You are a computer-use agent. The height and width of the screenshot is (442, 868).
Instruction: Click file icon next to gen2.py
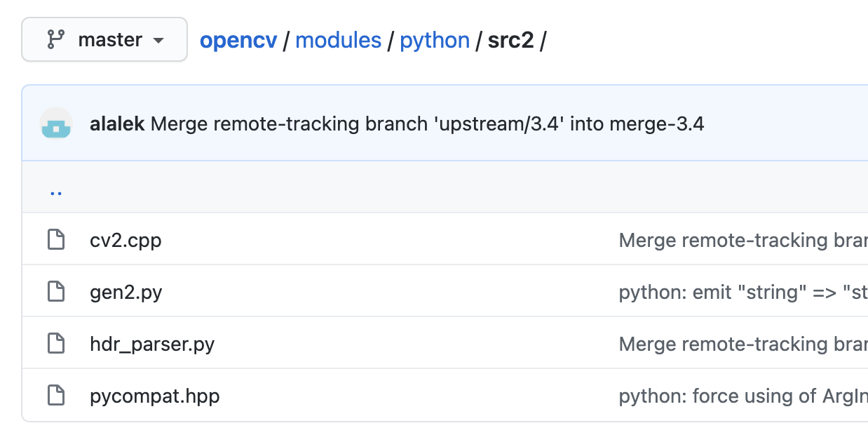coord(56,292)
